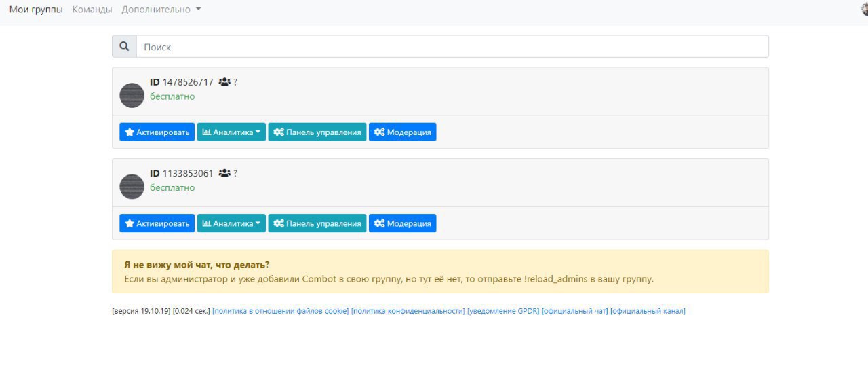Click members icon next to ID 1133853061

point(224,173)
